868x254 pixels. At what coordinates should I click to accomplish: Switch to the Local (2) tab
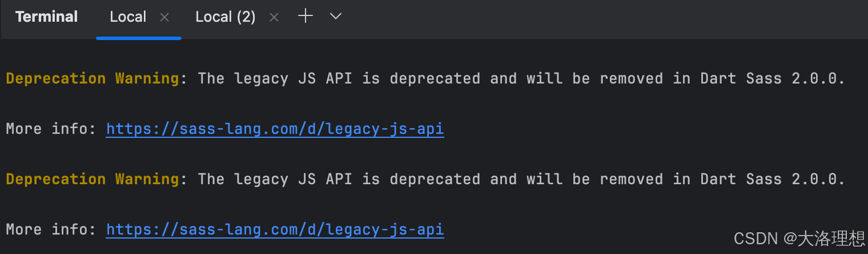click(226, 17)
